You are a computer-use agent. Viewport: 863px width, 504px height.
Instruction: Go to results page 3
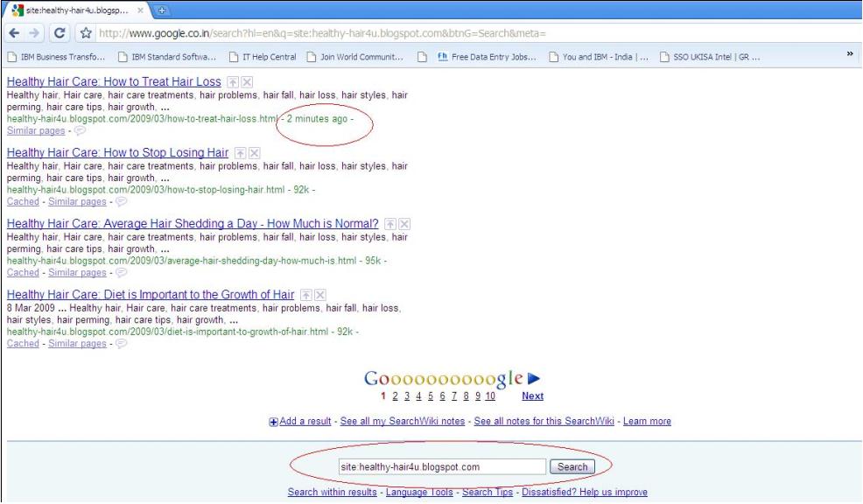[x=407, y=396]
